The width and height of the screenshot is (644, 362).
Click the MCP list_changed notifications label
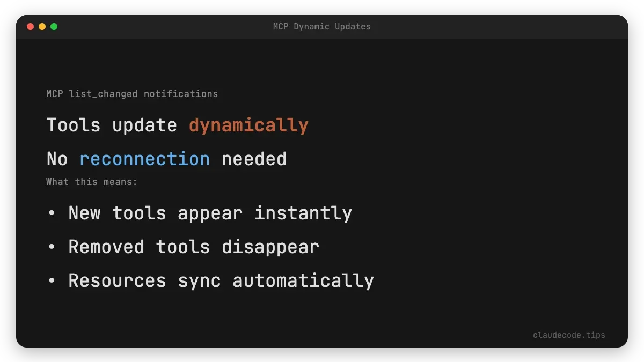pyautogui.click(x=132, y=93)
